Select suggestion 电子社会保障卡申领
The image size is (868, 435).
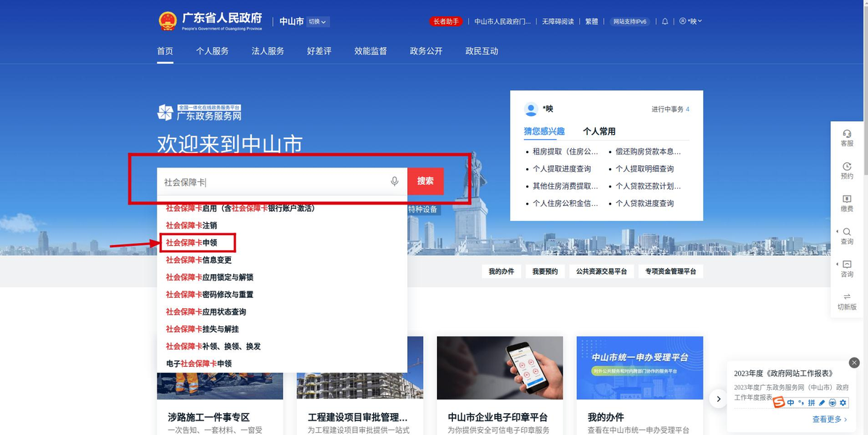[x=199, y=364]
